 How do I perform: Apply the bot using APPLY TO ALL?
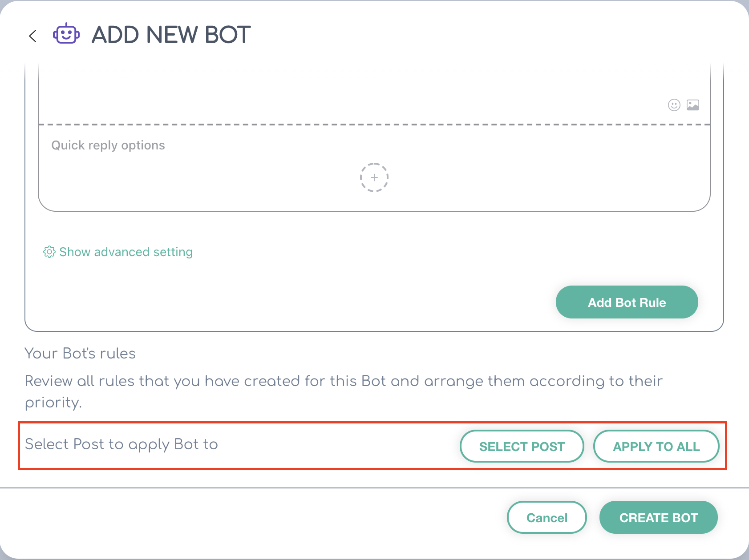(x=656, y=446)
